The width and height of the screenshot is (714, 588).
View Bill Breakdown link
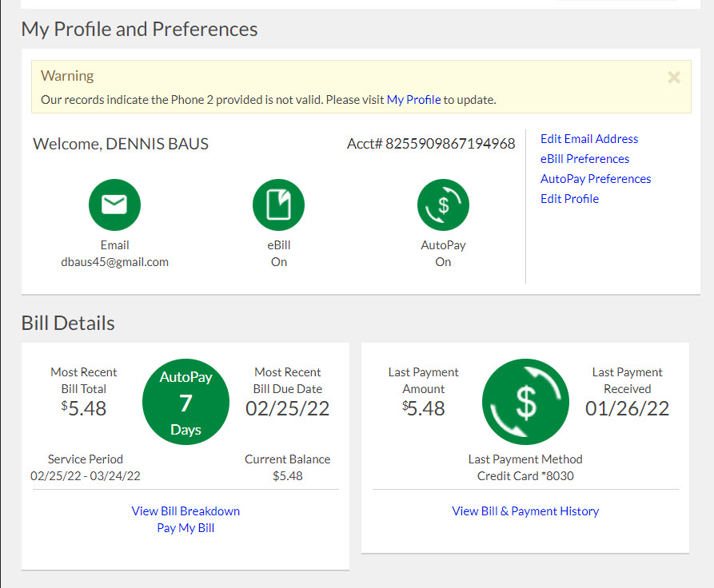click(x=185, y=511)
